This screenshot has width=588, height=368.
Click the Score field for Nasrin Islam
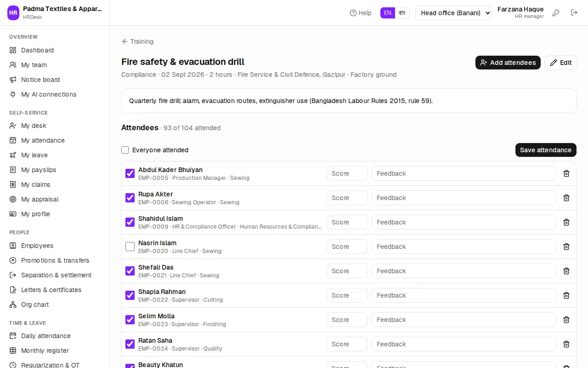click(x=347, y=247)
